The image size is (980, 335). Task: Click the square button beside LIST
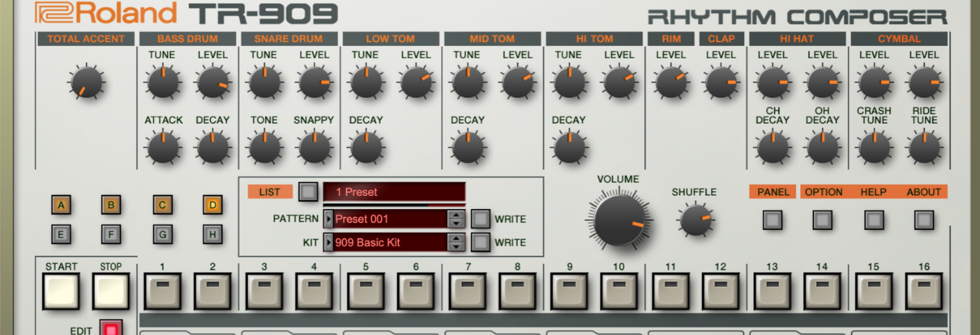click(x=307, y=192)
